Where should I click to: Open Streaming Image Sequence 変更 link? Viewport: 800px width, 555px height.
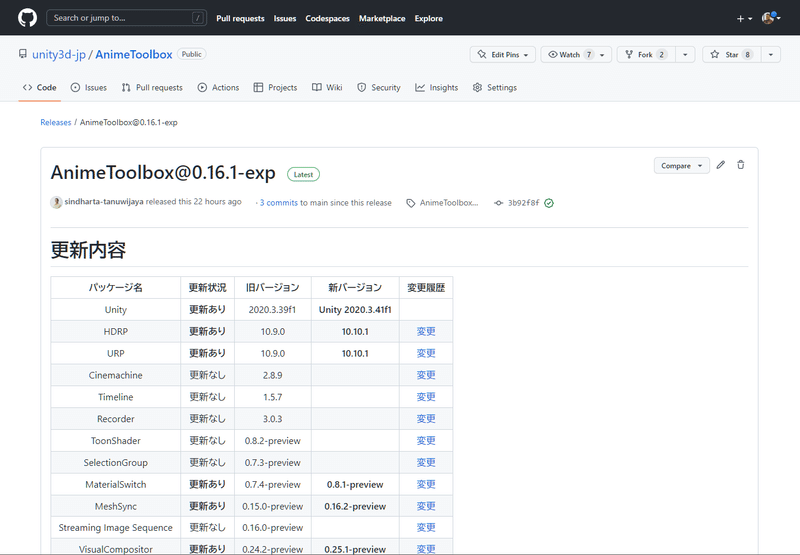pos(426,527)
